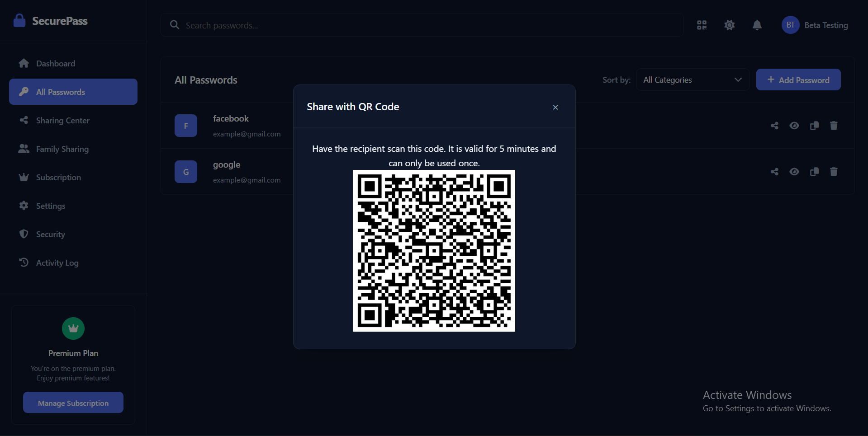Viewport: 868px width, 436px height.
Task: Open Sharing Center from the sidebar icon
Action: [24, 120]
